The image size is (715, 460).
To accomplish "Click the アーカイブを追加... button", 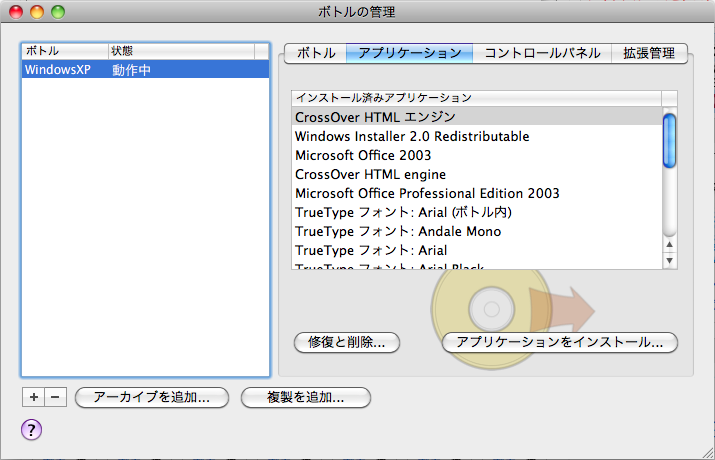I will (151, 398).
